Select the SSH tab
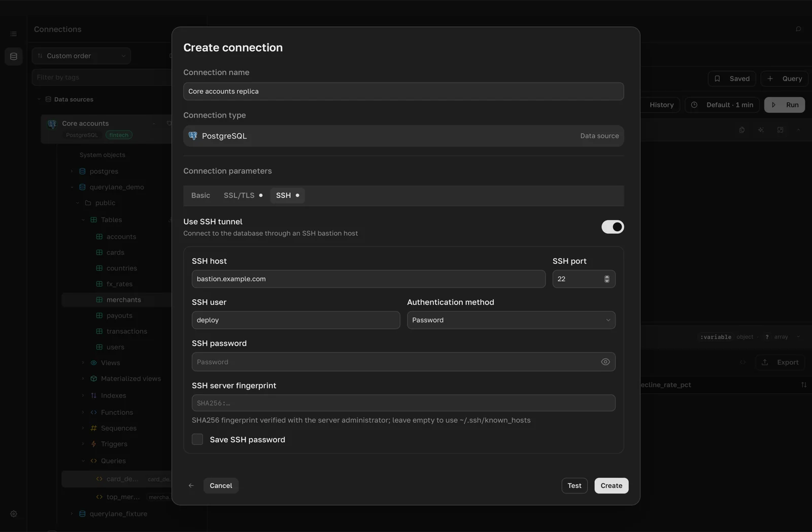The width and height of the screenshot is (812, 532). point(287,195)
